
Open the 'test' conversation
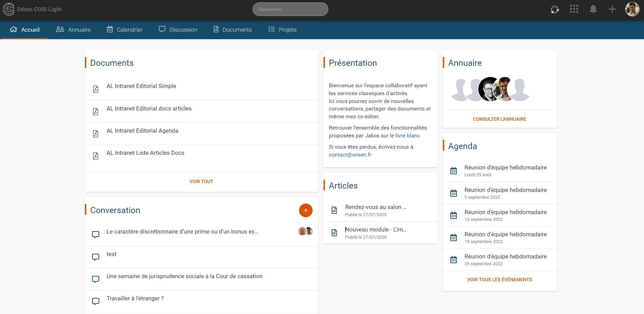(111, 254)
